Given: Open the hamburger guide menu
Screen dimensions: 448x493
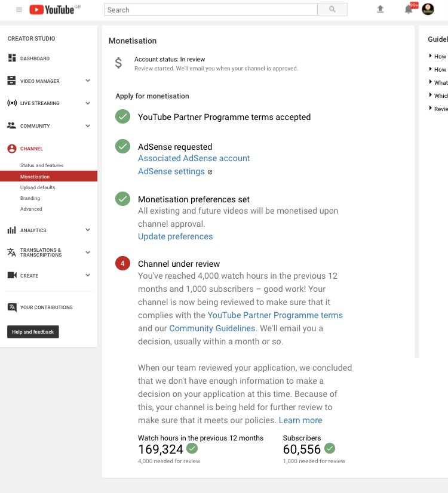Looking at the screenshot, I should 19,10.
